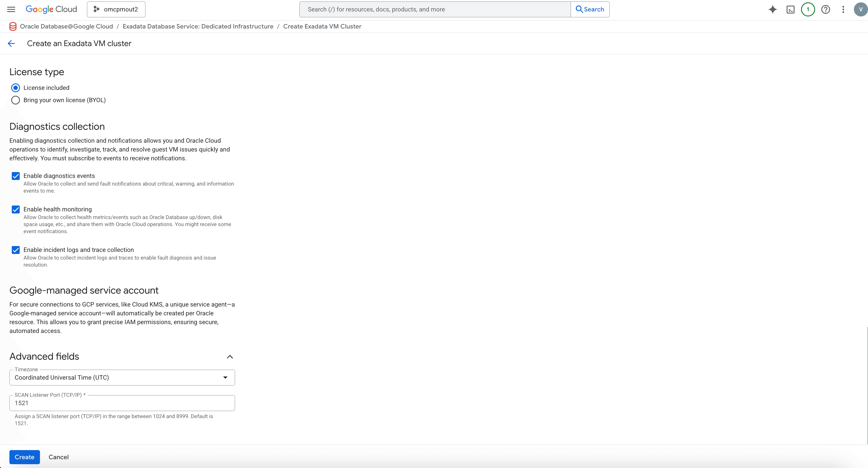Open Exadata Database Service: Dedicated Infrastructure breadcrumb

coord(197,26)
